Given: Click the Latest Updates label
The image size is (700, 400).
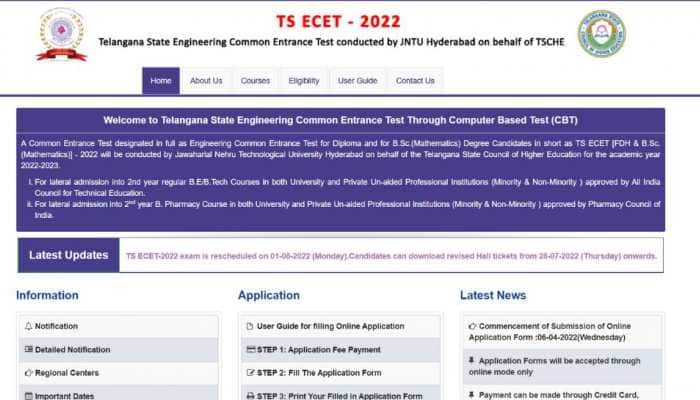Looking at the screenshot, I should pyautogui.click(x=69, y=255).
